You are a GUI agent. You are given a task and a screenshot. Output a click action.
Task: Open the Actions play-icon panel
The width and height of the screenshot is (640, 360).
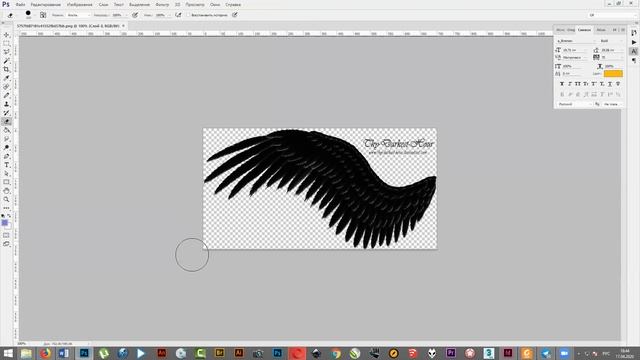633,42
